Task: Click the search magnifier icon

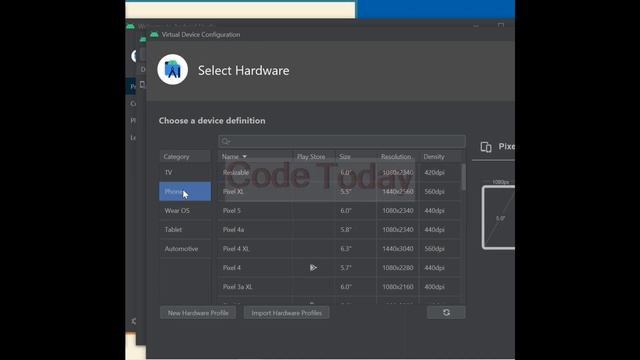Action: point(225,142)
